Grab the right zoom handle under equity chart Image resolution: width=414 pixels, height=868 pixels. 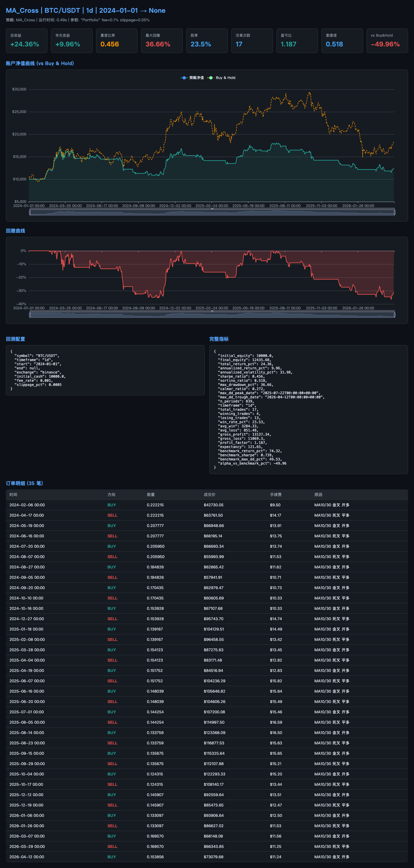point(394,212)
